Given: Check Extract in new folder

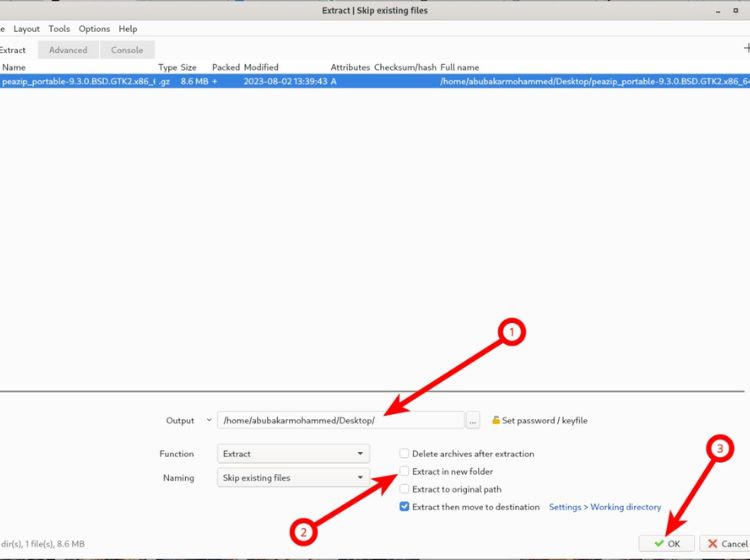Looking at the screenshot, I should click(x=404, y=472).
